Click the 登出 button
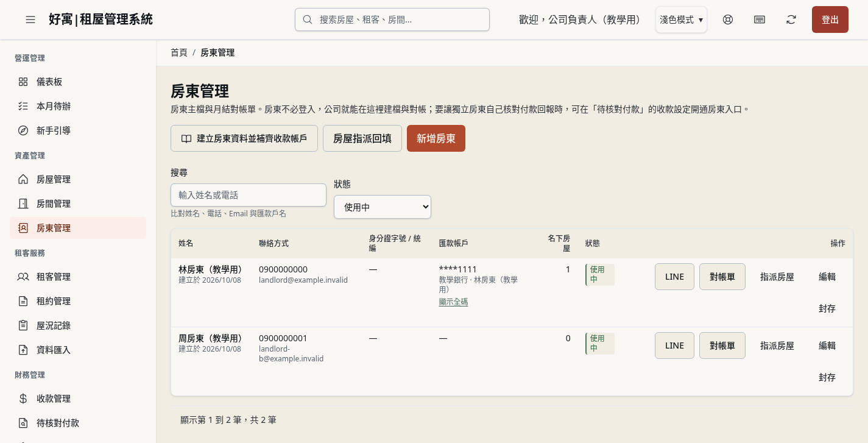 [x=830, y=19]
